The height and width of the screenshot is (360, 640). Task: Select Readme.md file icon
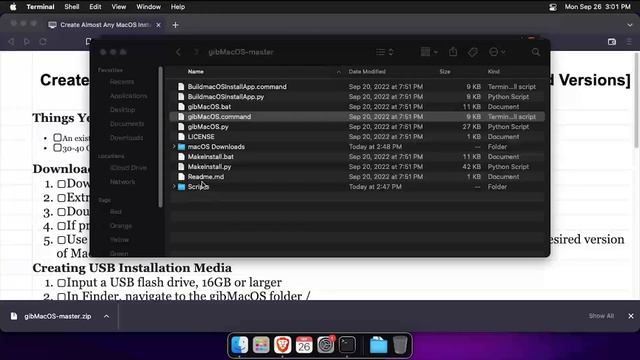pos(181,177)
